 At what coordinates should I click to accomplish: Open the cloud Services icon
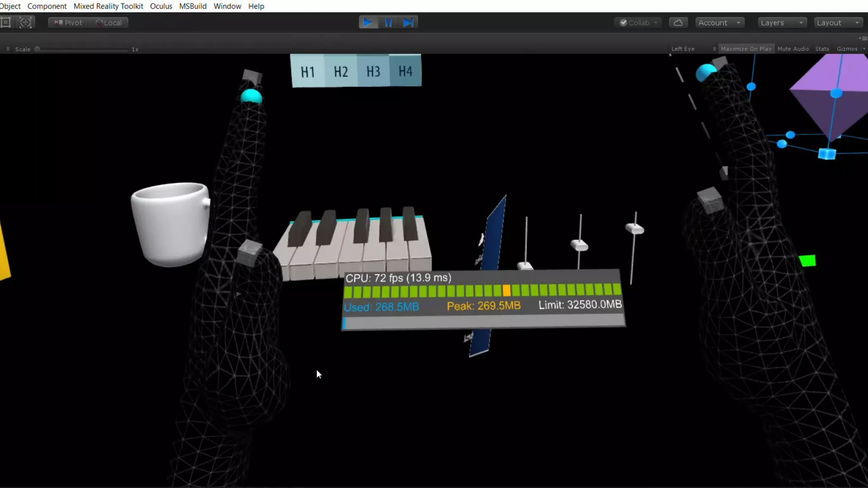[678, 23]
